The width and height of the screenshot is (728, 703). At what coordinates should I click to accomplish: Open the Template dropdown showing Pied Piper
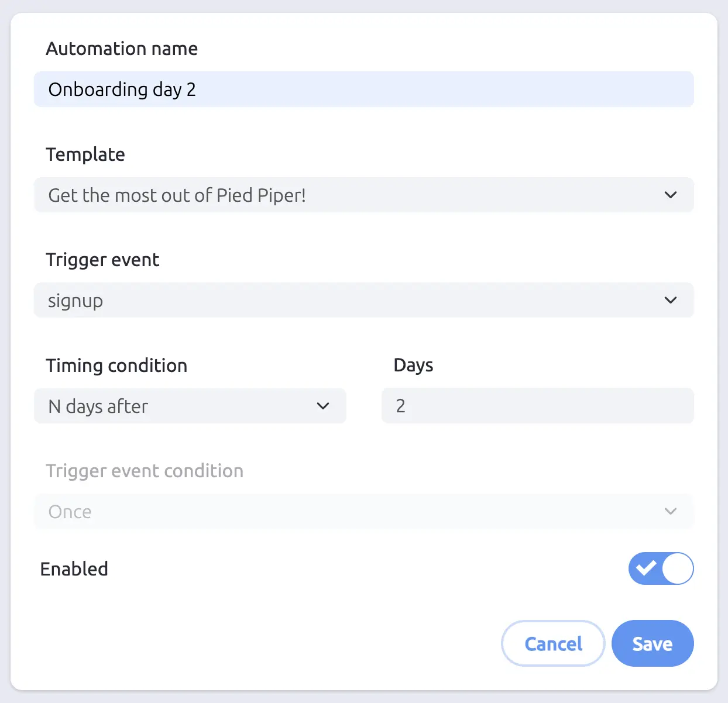[x=351, y=195]
